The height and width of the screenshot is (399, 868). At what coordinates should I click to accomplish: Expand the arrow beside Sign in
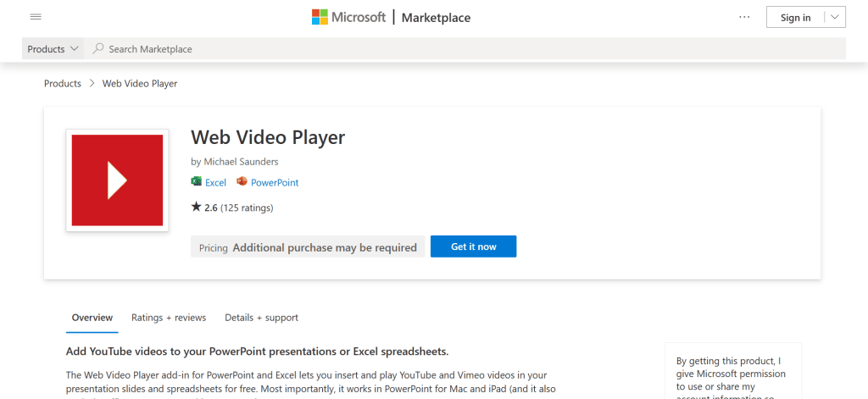pos(834,17)
